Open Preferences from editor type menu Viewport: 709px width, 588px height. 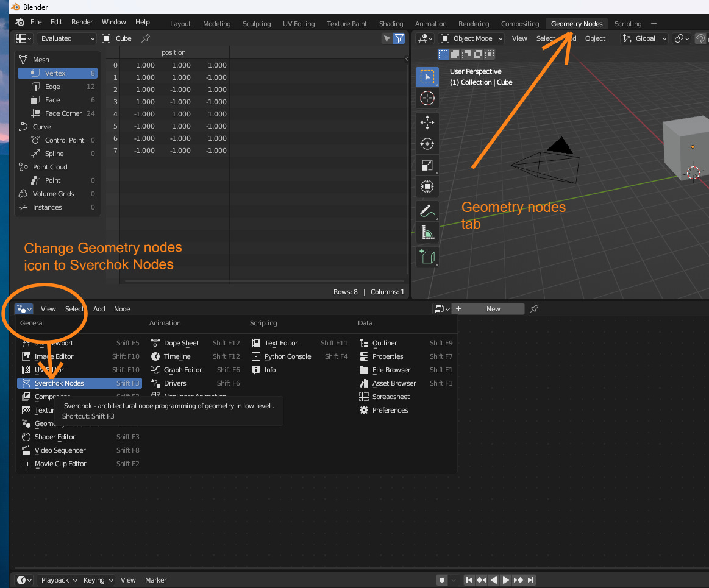coord(405,410)
